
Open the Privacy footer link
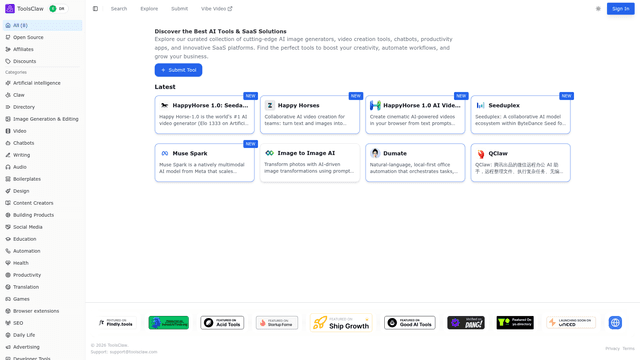612,349
